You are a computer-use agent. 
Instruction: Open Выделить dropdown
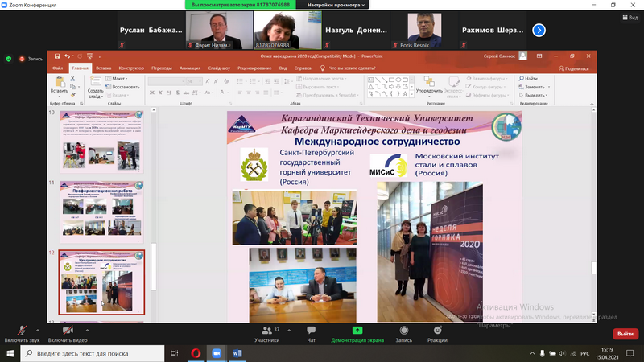coord(533,95)
